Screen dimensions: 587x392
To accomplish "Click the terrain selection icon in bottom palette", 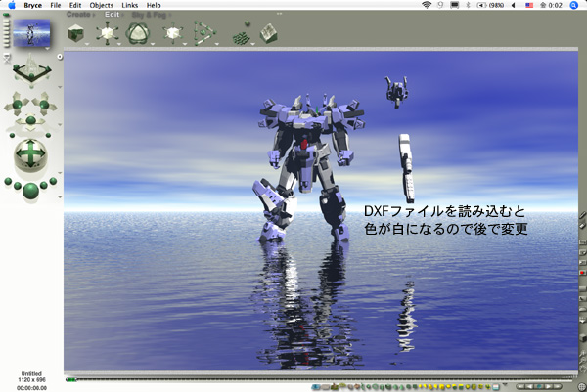I will [334, 386].
